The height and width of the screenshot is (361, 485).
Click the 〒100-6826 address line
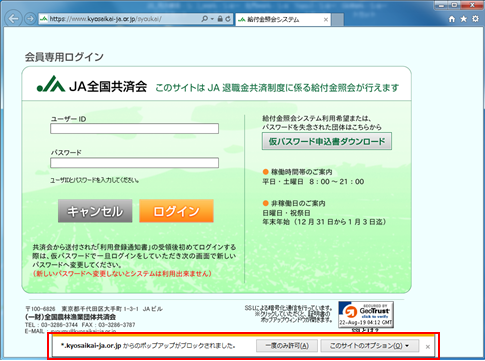[x=94, y=309]
